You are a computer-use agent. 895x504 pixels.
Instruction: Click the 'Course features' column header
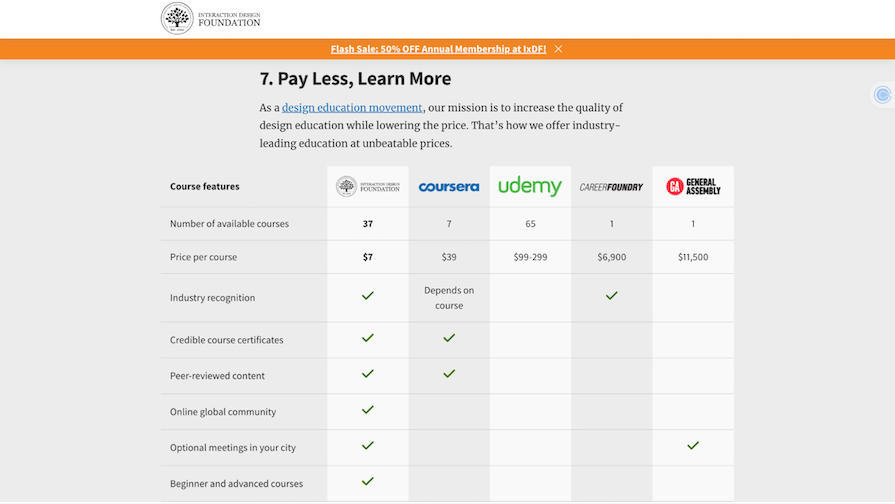point(205,187)
